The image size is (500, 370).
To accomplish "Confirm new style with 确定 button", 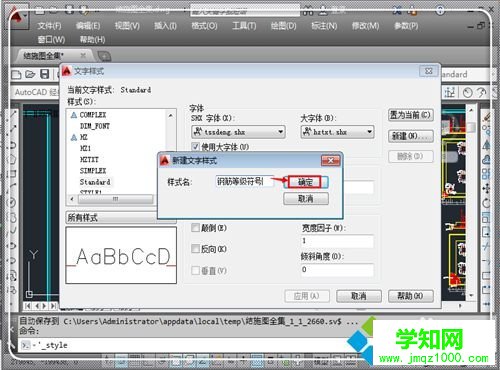I will pos(305,182).
